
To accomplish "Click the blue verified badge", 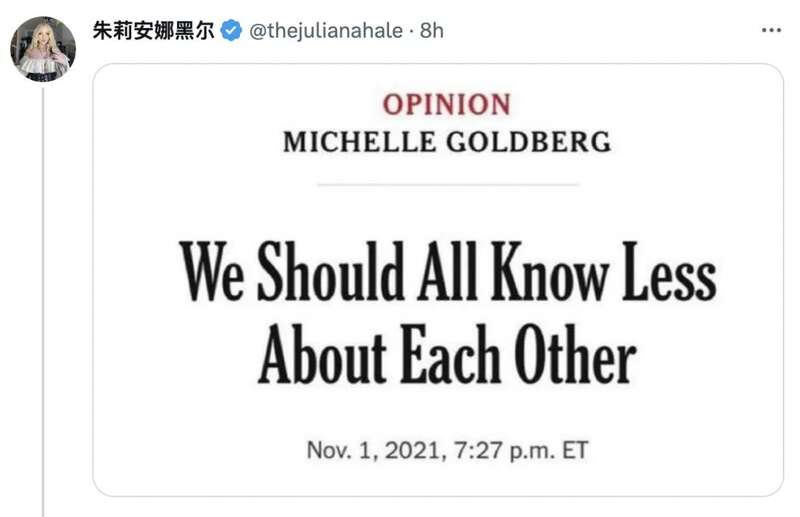I will [x=231, y=31].
